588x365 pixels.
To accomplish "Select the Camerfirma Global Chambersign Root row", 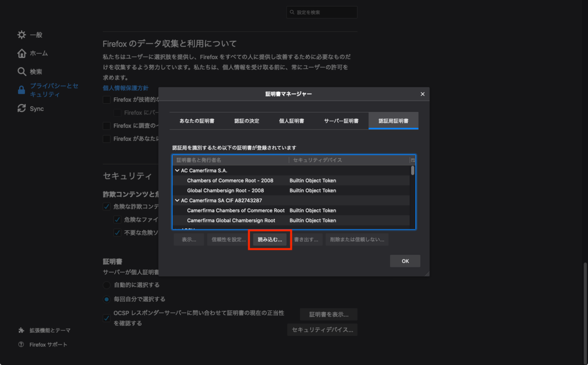I will tap(291, 220).
